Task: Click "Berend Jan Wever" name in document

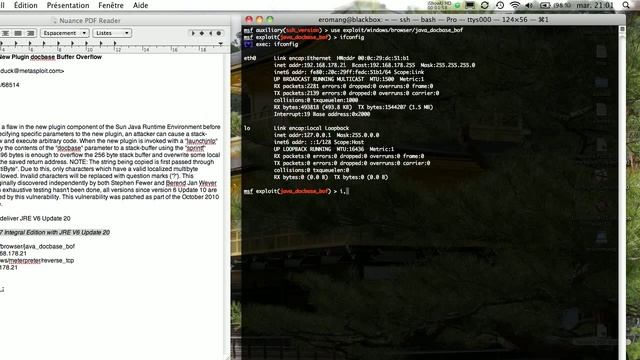Action: (191, 183)
